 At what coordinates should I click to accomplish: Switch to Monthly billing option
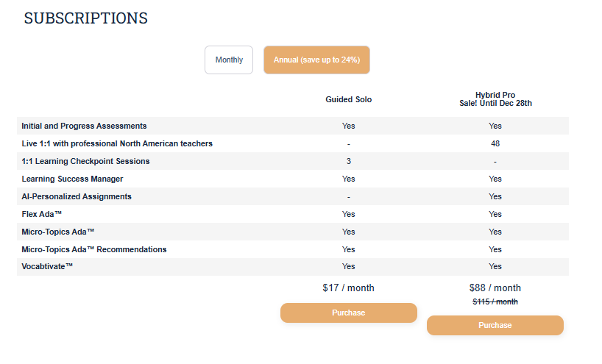coord(229,60)
